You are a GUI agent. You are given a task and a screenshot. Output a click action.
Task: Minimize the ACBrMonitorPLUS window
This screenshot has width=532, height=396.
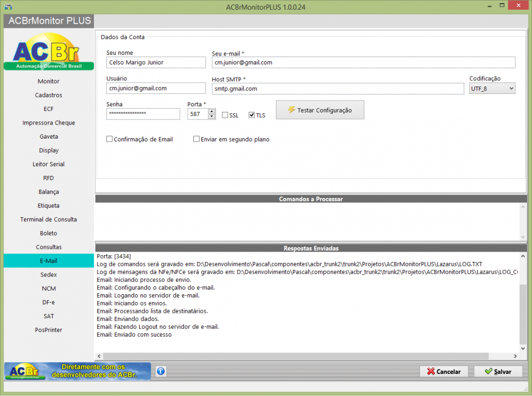coord(490,6)
